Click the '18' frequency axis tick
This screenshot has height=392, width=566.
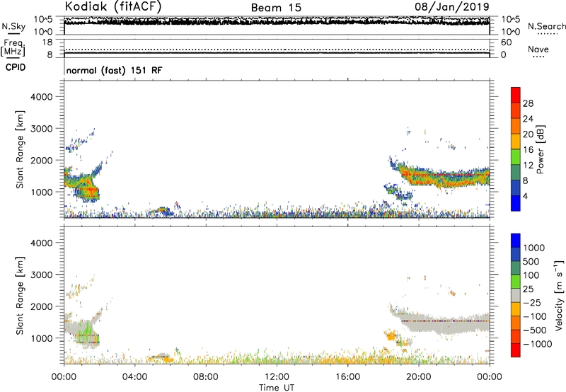[x=47, y=42]
